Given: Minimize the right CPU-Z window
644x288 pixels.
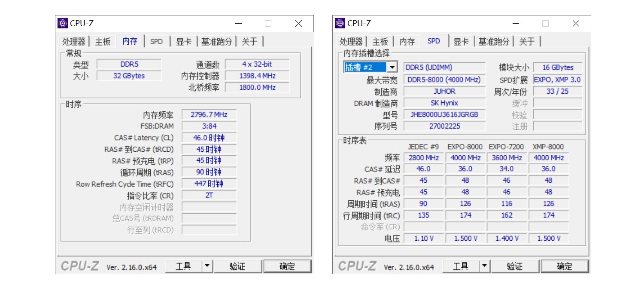Looking at the screenshot, I should (516, 23).
